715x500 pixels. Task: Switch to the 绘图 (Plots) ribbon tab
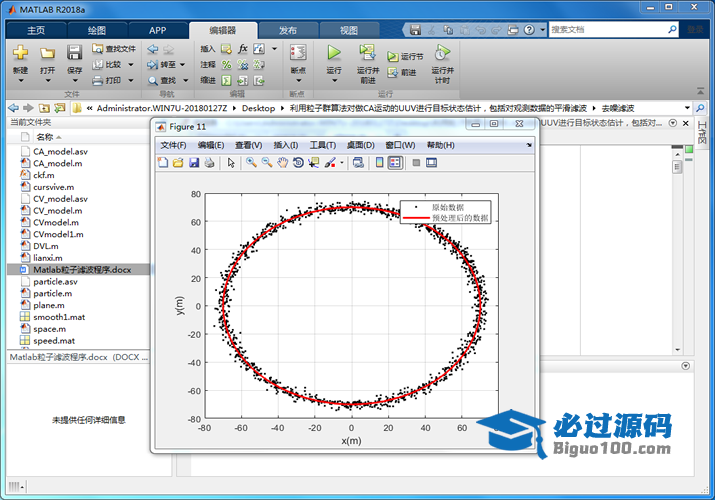point(96,30)
